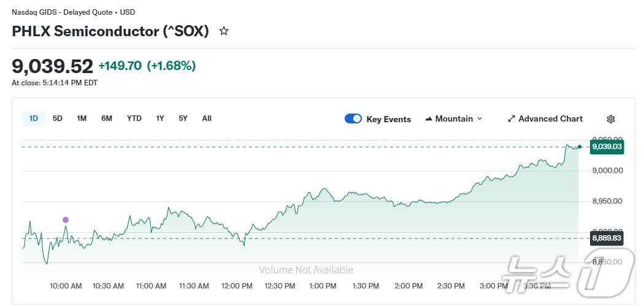Click the Advanced Chart expand arrows icon

(x=512, y=119)
